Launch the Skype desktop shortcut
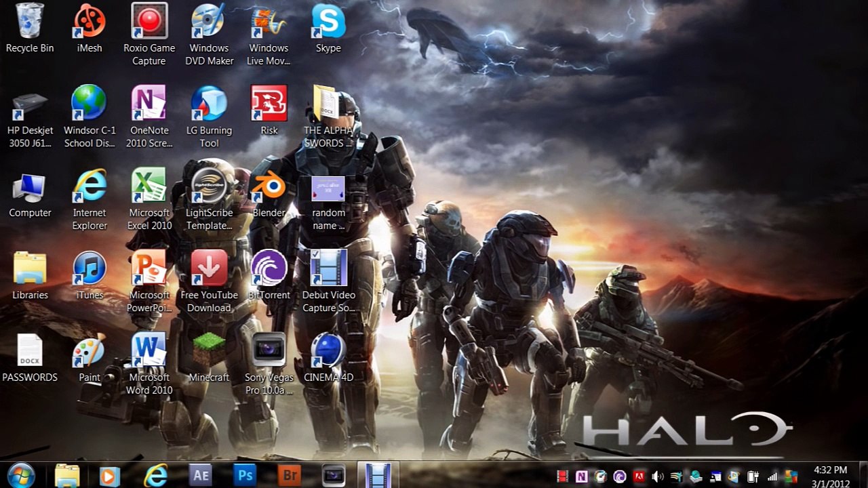 328,28
